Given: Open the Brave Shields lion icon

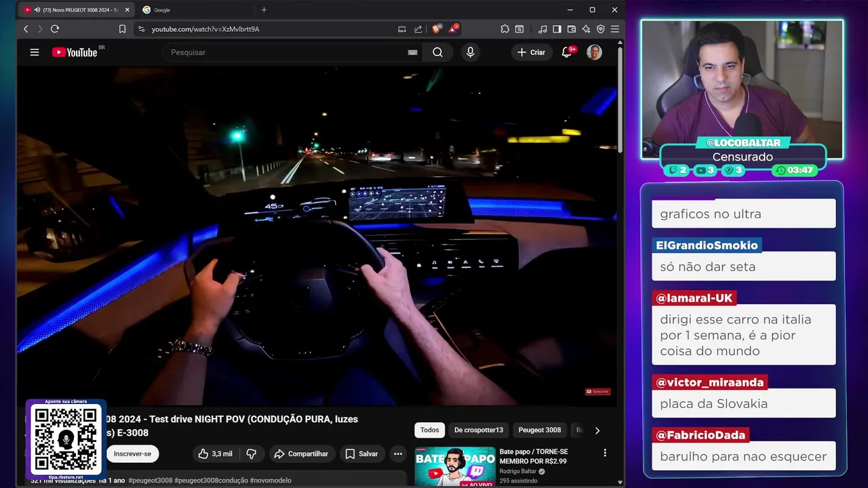Looking at the screenshot, I should 437,28.
